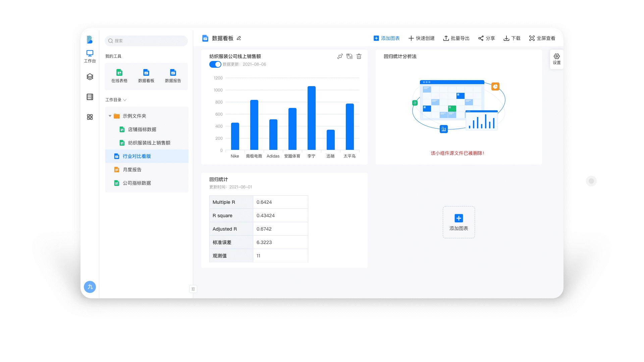The height and width of the screenshot is (362, 644).
Task: Select 月度报告 in the work directory
Action: [132, 170]
